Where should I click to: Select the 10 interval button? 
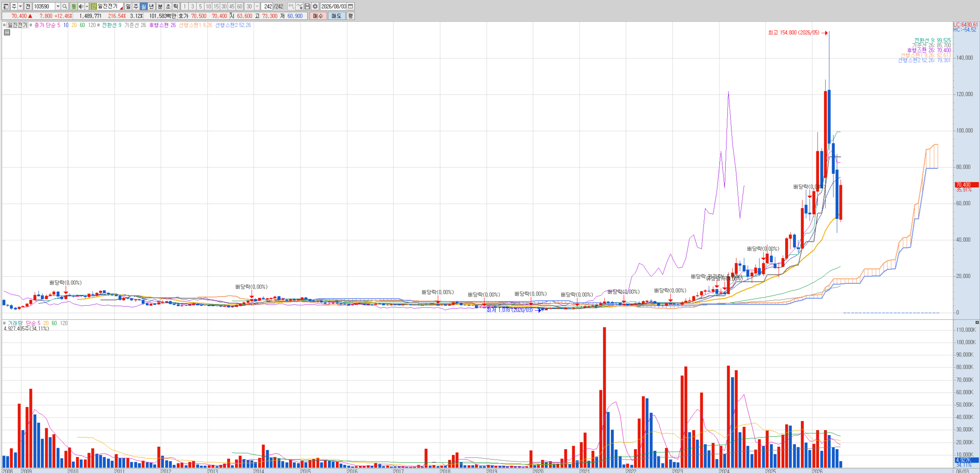tap(208, 6)
